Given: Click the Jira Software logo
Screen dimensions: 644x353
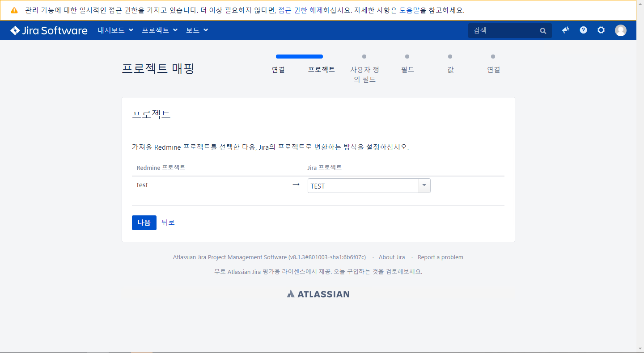Looking at the screenshot, I should (49, 30).
